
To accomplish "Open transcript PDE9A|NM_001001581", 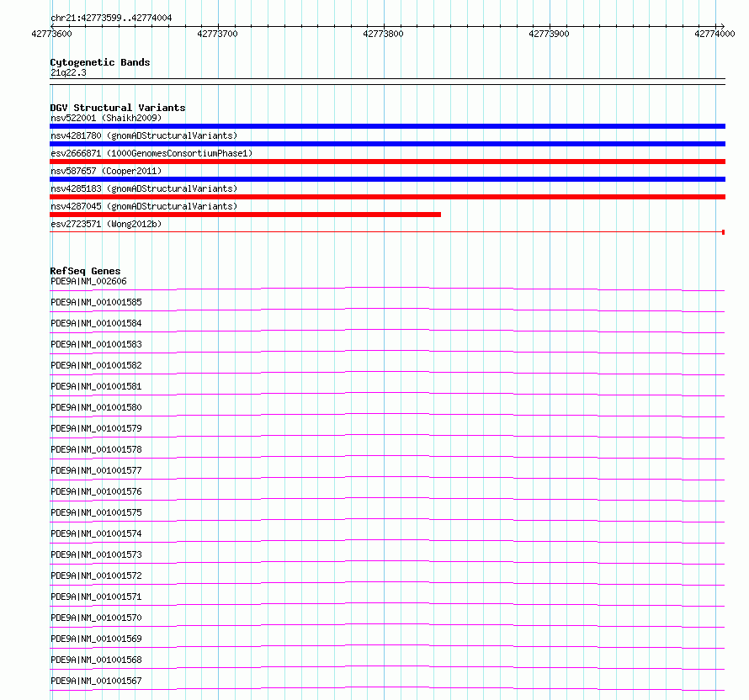I will [x=96, y=386].
